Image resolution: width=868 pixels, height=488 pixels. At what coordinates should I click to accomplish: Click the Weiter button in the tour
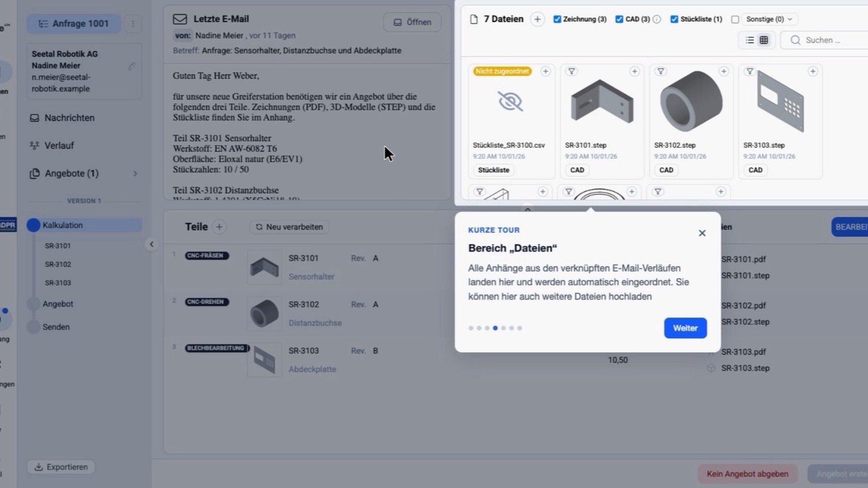[685, 328]
